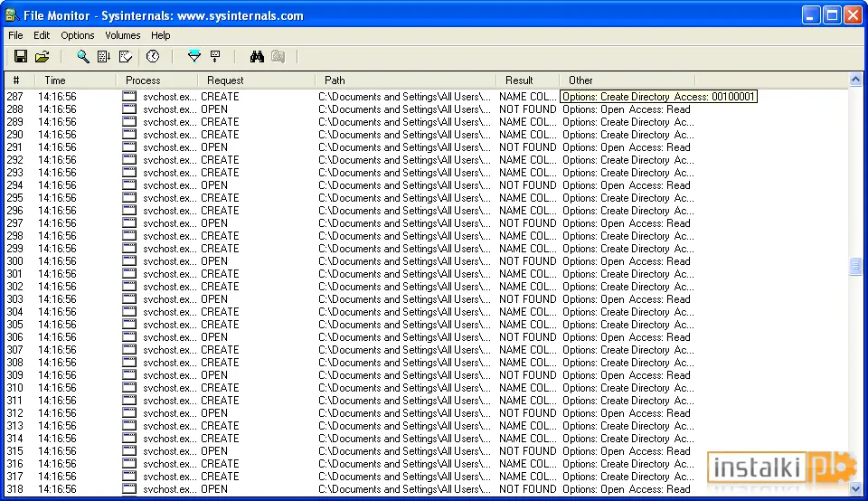This screenshot has height=501, width=868.
Task: Click the process icon in row 287
Action: tap(129, 97)
